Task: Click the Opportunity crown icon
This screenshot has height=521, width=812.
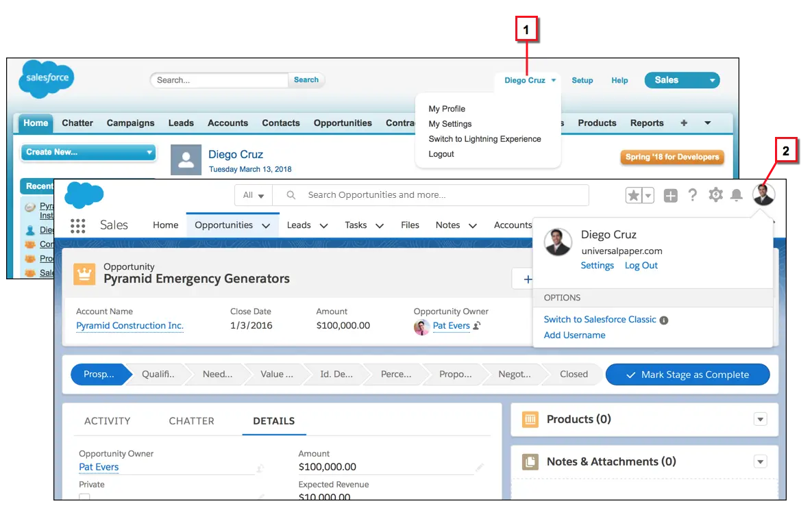Action: point(84,275)
